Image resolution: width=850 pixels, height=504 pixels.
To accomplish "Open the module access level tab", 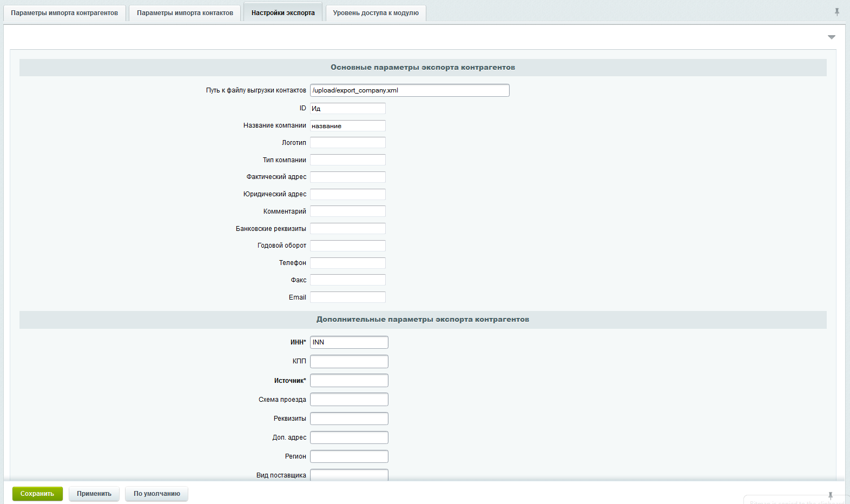I will 376,13.
